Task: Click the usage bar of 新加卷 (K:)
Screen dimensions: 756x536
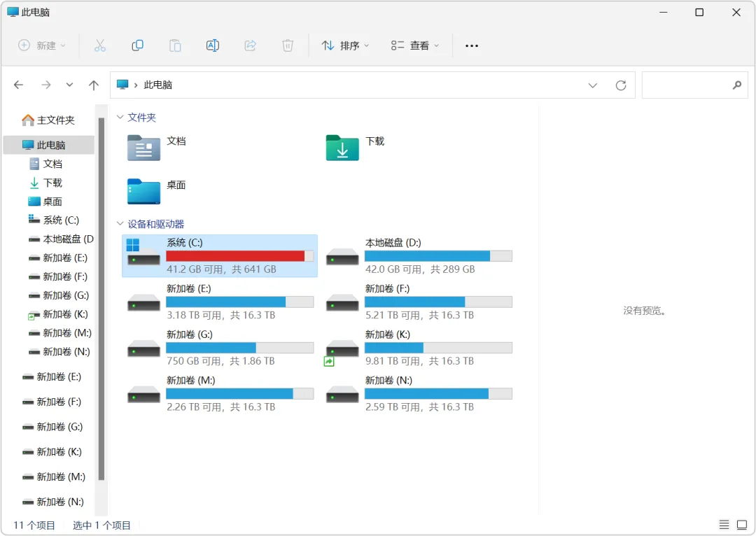Action: tap(438, 348)
